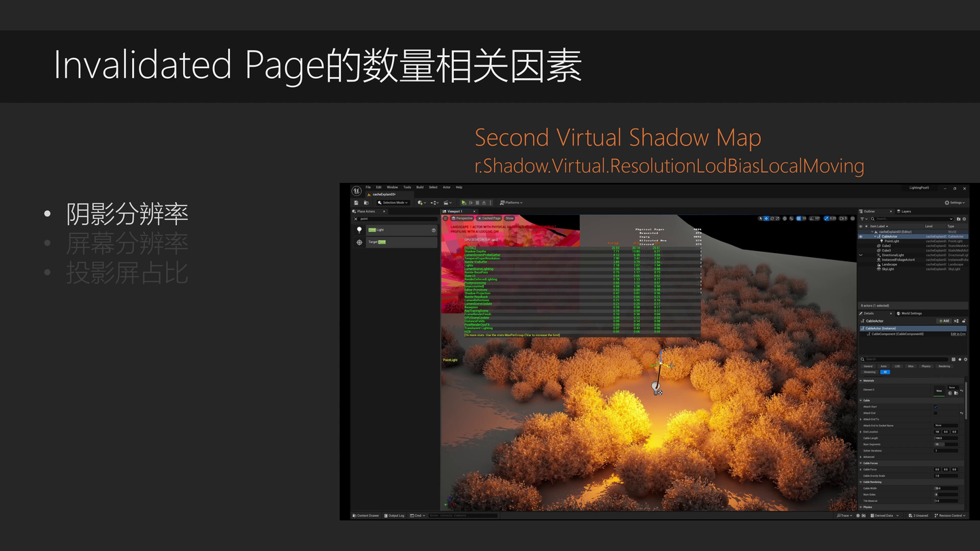Select PointLight in the Outliner

pyautogui.click(x=891, y=241)
